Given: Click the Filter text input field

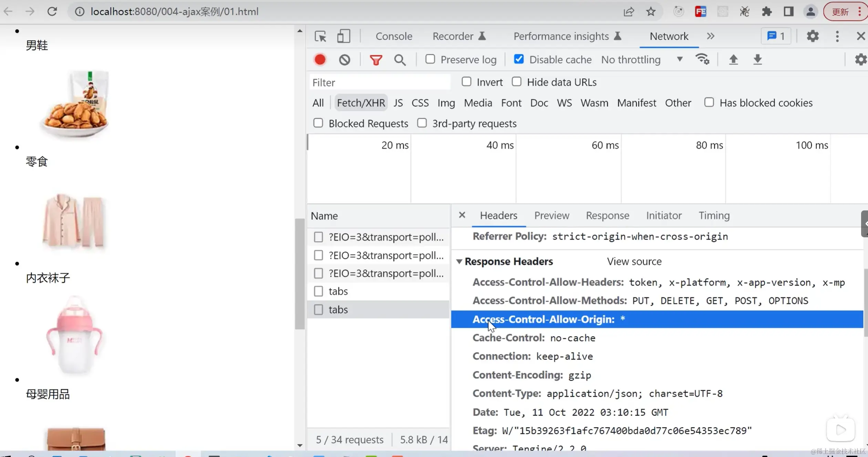Looking at the screenshot, I should (379, 82).
